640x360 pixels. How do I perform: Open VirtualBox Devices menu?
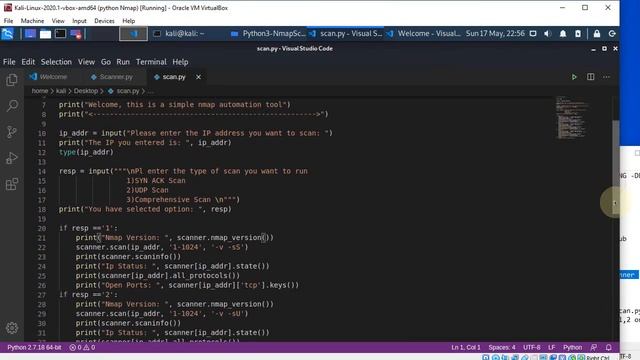104,21
